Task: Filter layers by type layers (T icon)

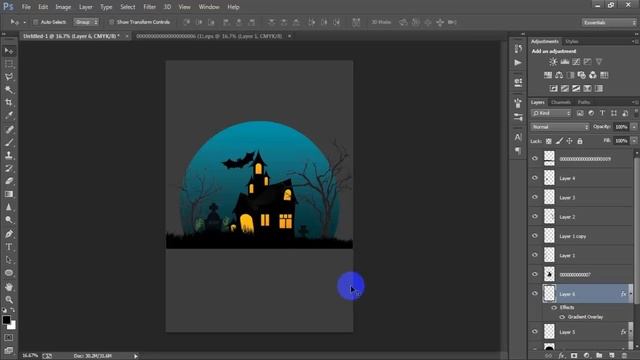Action: click(602, 113)
